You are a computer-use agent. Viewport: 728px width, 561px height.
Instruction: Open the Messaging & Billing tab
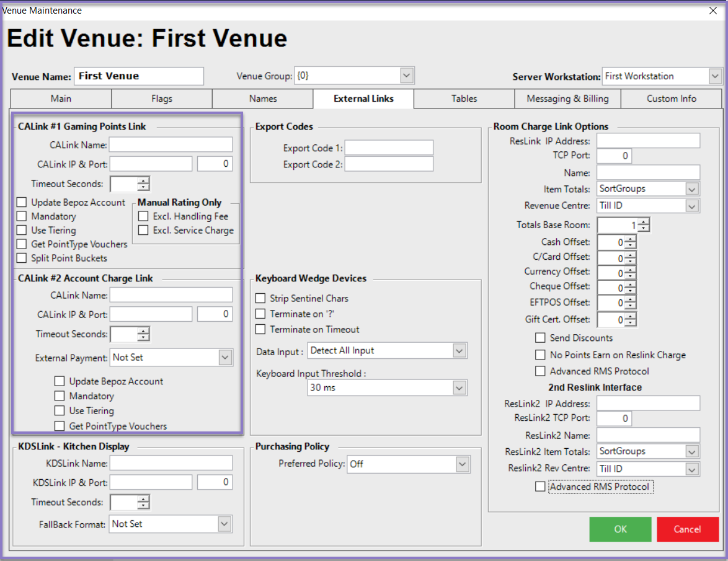point(567,99)
